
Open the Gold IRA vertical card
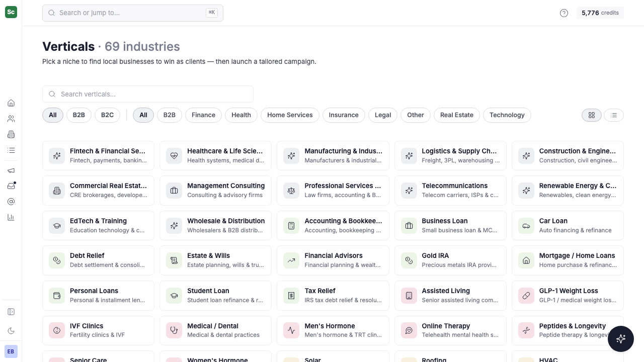coord(450,260)
